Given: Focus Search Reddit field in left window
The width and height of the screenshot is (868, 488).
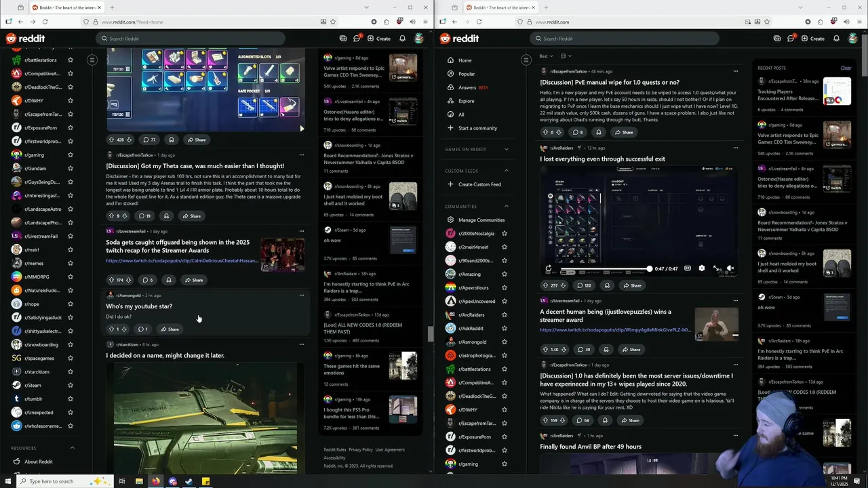Looking at the screenshot, I should [x=190, y=39].
